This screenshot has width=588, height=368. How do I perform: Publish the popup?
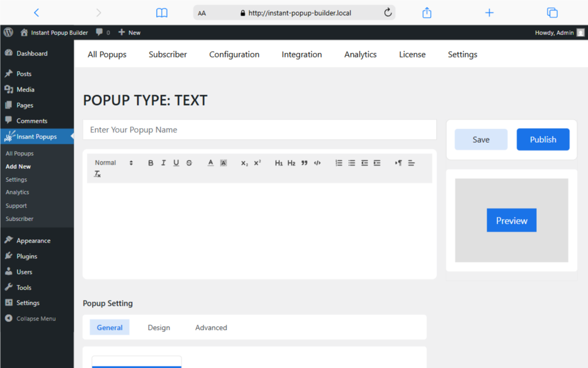(x=543, y=140)
